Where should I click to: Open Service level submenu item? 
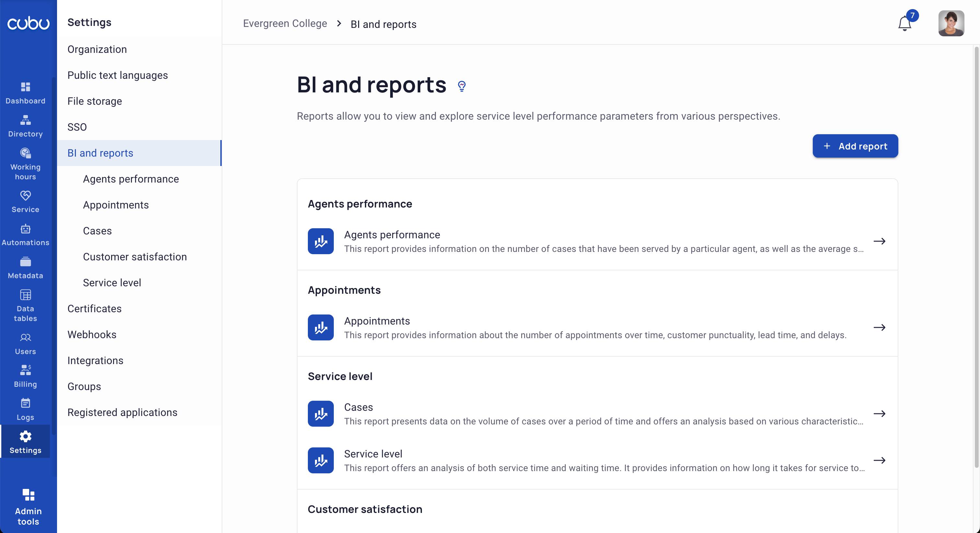139,283
